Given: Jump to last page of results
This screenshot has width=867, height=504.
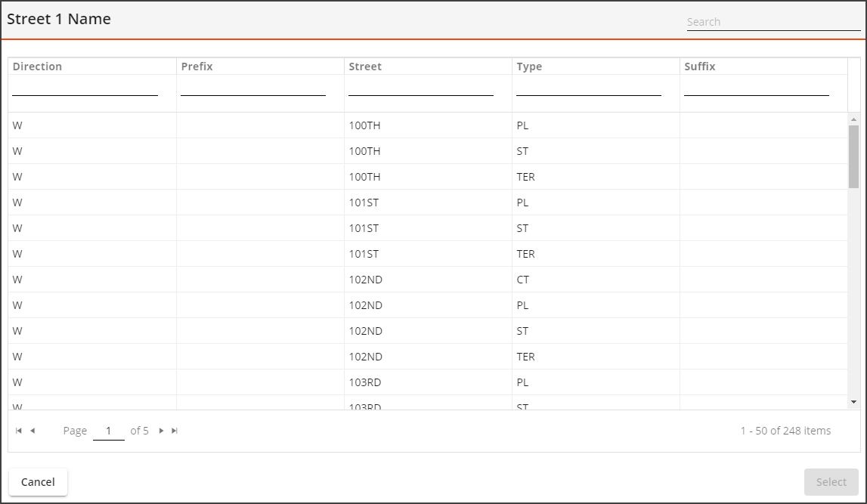Looking at the screenshot, I should coord(175,431).
